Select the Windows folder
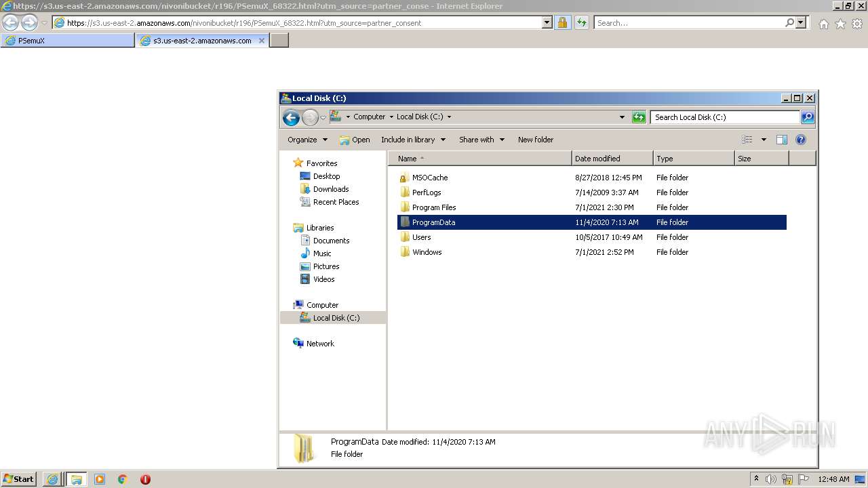Screen dimensions: 868x488 pyautogui.click(x=427, y=252)
